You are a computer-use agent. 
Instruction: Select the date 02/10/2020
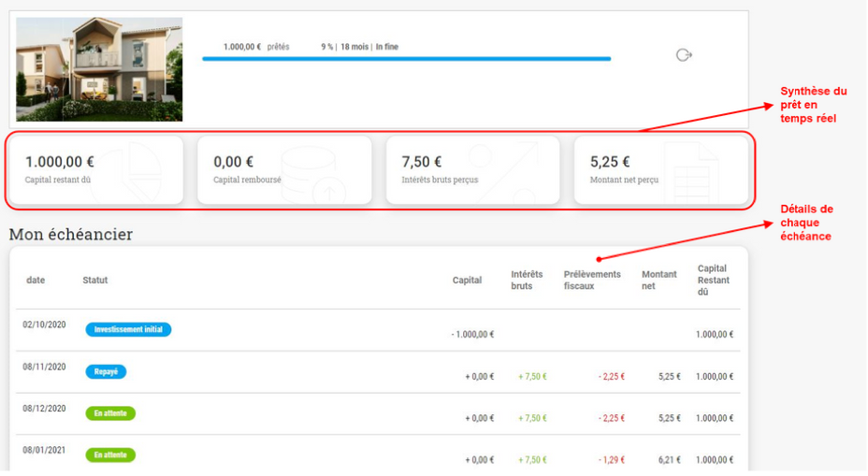pos(44,325)
